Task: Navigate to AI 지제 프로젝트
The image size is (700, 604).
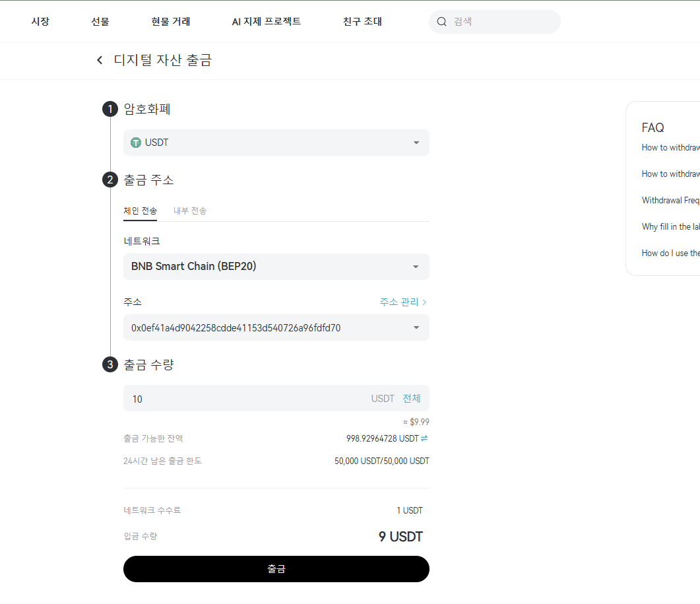Action: (266, 21)
